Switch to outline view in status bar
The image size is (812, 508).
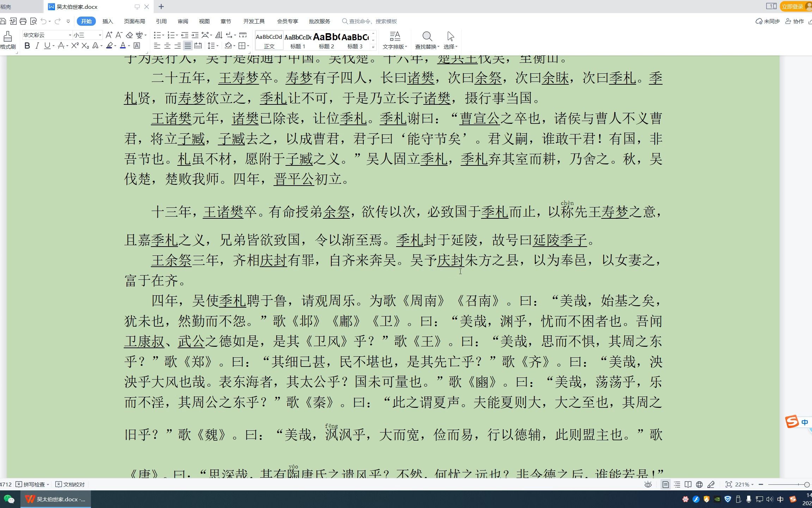[x=677, y=485]
